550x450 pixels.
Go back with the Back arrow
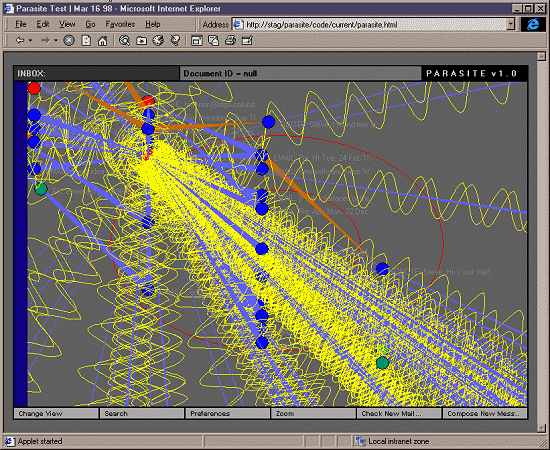[20, 41]
